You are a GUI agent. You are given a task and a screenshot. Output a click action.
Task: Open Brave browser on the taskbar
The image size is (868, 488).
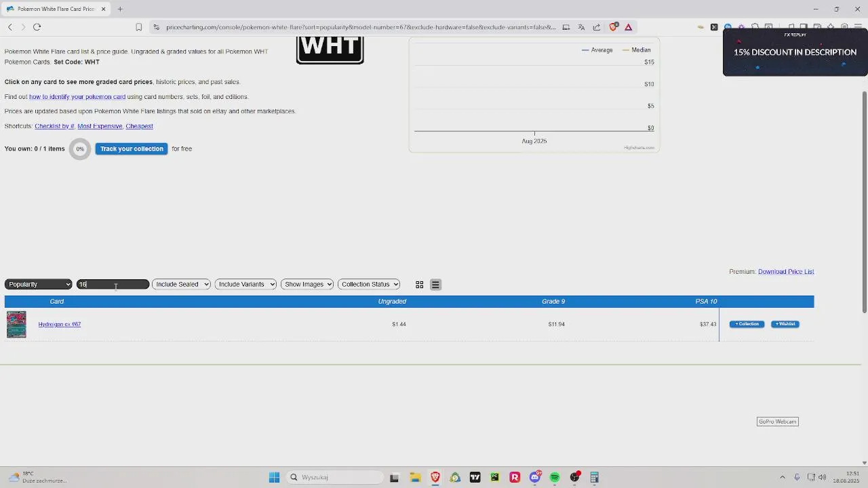(435, 477)
